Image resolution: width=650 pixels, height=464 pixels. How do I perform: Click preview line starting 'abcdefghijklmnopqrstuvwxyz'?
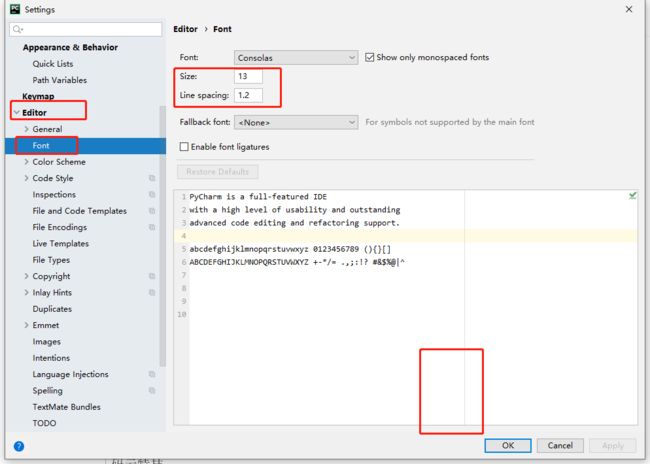(290, 249)
